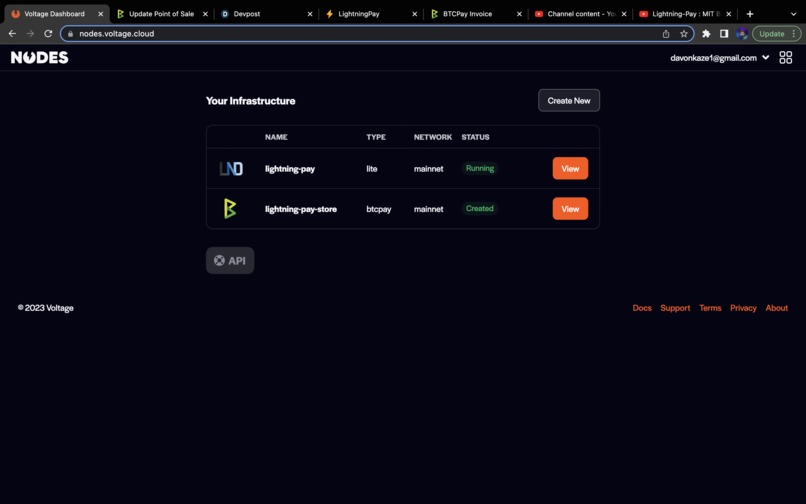Screen dimensions: 806x504
Task: Click the Running status badge
Action: point(480,168)
